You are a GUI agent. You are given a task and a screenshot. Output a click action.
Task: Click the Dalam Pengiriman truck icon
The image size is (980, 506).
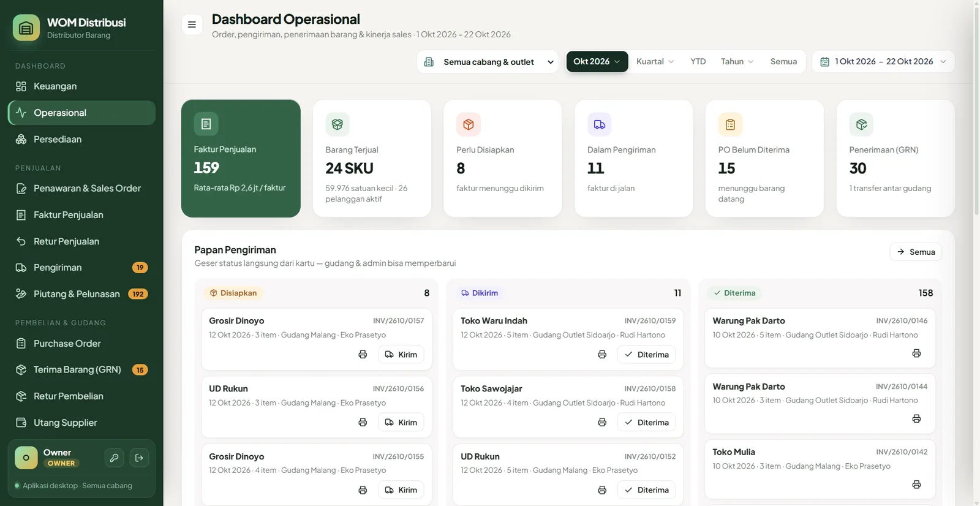coord(600,124)
